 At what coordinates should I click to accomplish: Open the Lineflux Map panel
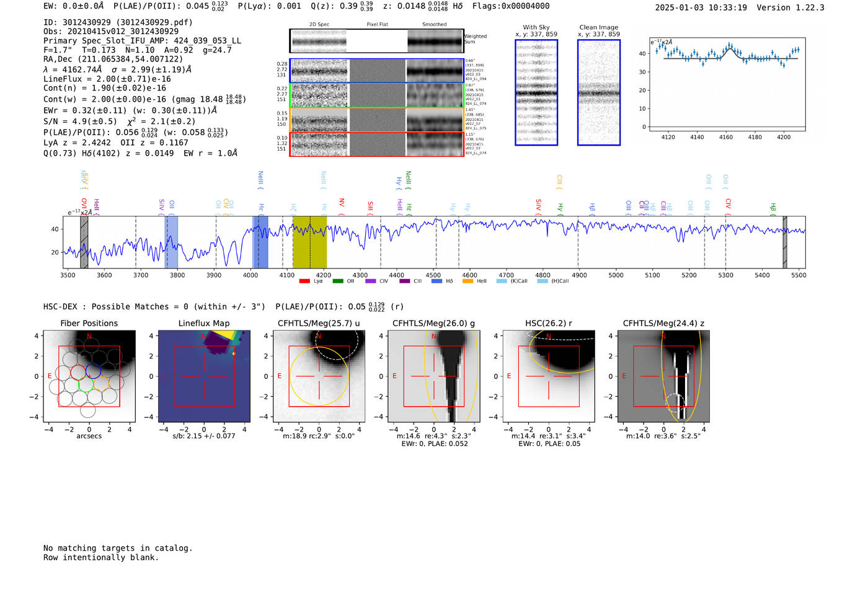(x=204, y=376)
